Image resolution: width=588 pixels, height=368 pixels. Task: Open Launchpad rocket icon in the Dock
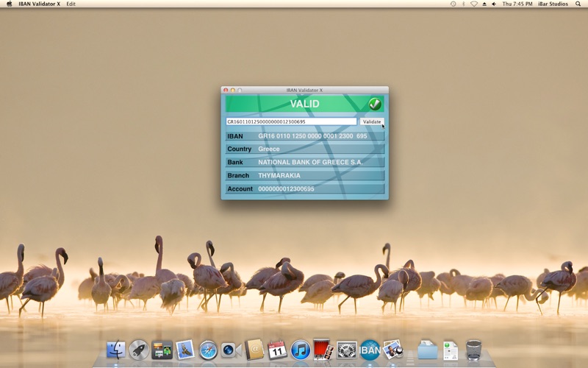coord(138,350)
